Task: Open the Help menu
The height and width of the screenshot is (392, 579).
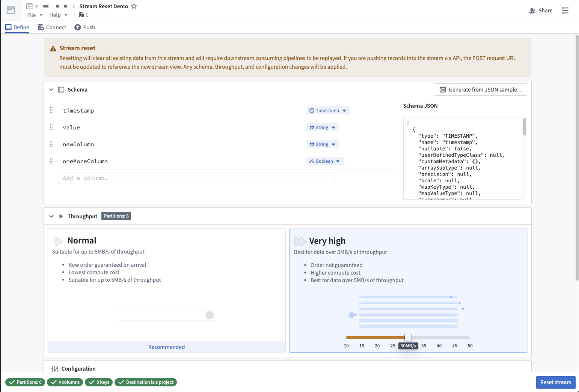Action: (x=58, y=15)
